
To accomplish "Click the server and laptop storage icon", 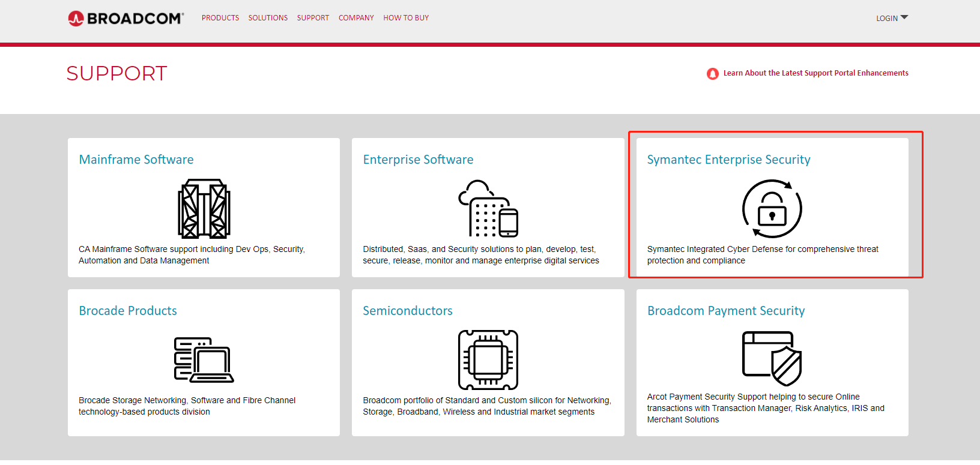I will click(x=204, y=360).
